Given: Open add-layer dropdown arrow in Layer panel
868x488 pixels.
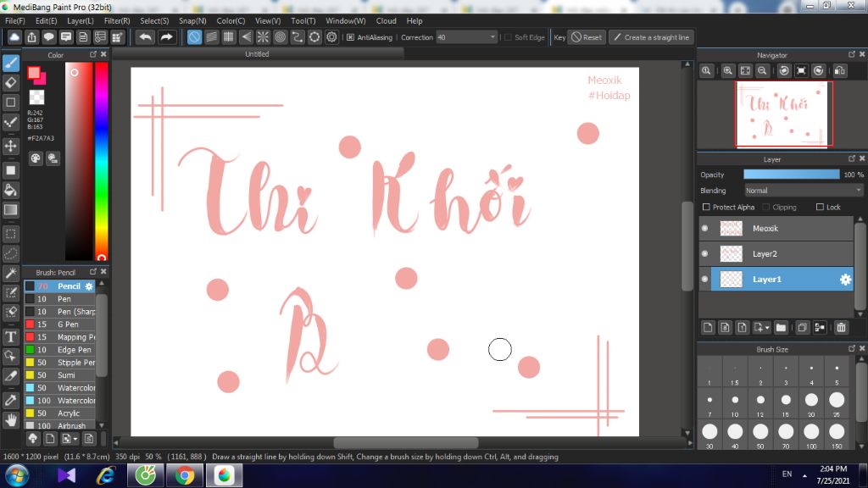Looking at the screenshot, I should [x=767, y=328].
